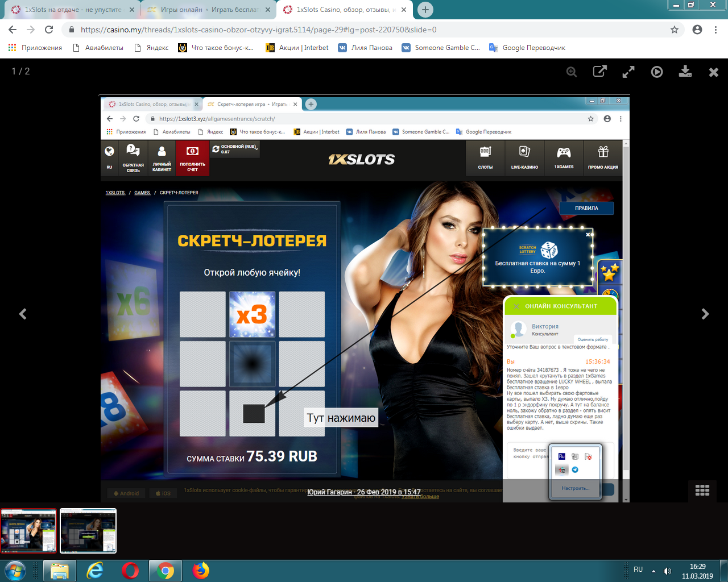
Task: Go forward in browser history
Action: pos(31,30)
